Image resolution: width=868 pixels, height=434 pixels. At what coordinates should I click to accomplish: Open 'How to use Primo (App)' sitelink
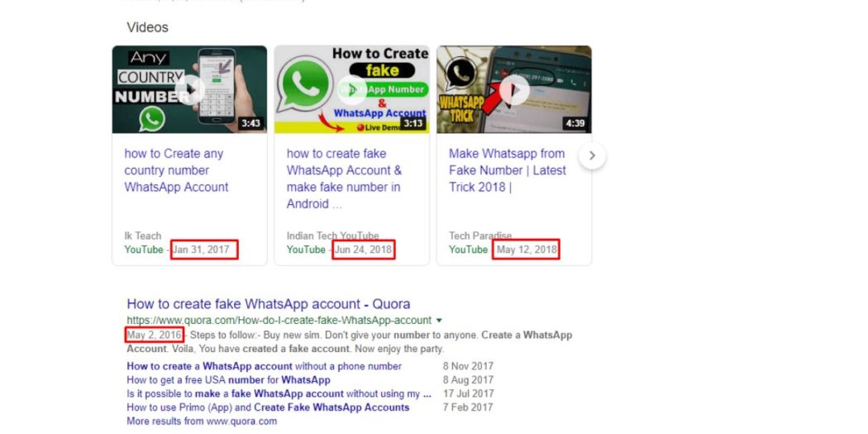click(x=268, y=408)
